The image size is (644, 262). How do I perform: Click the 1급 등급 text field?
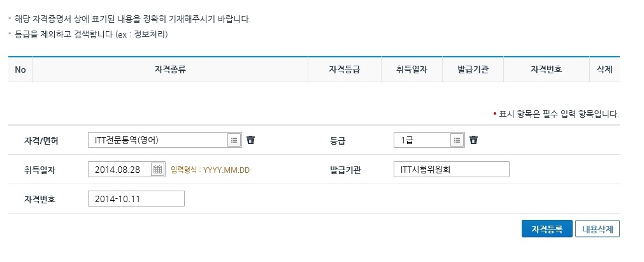pyautogui.click(x=422, y=140)
